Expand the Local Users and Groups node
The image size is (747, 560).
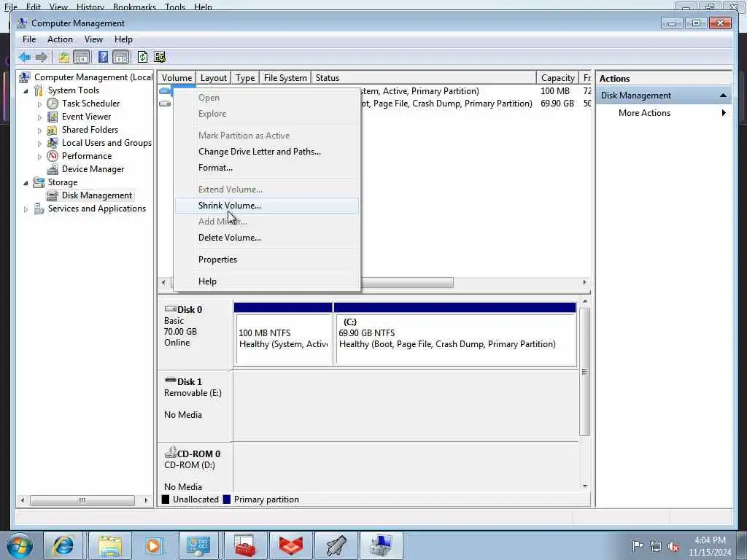click(x=39, y=144)
